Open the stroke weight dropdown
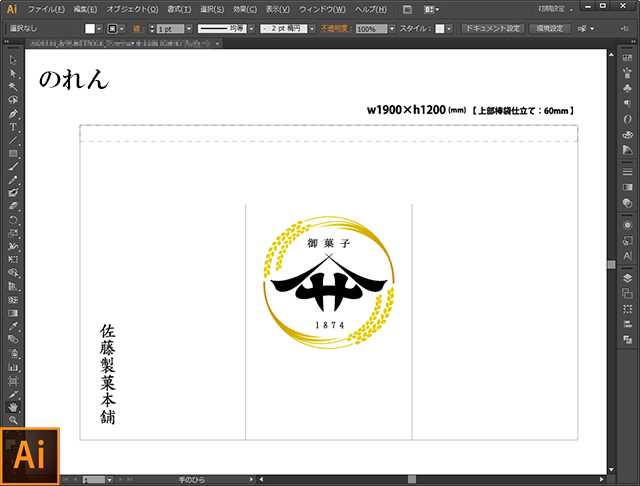 click(x=189, y=29)
